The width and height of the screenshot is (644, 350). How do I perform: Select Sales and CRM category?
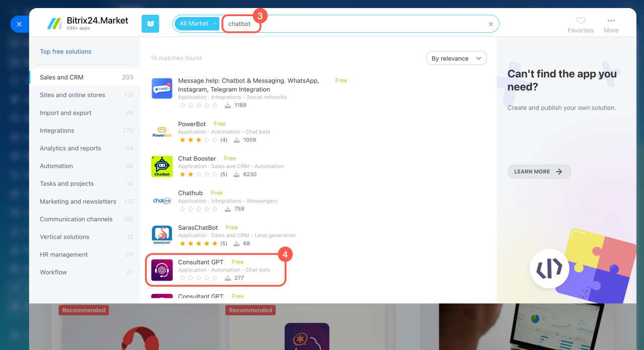(85, 77)
